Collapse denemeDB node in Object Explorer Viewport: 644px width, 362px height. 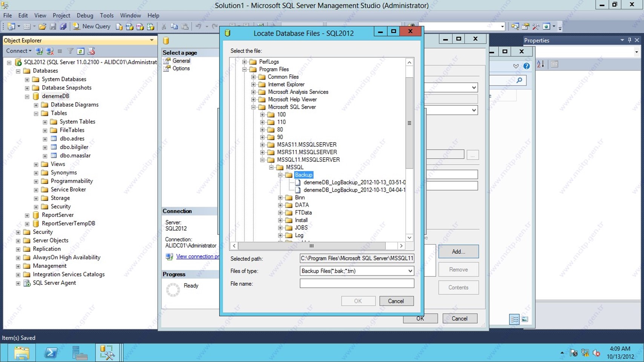click(x=27, y=97)
